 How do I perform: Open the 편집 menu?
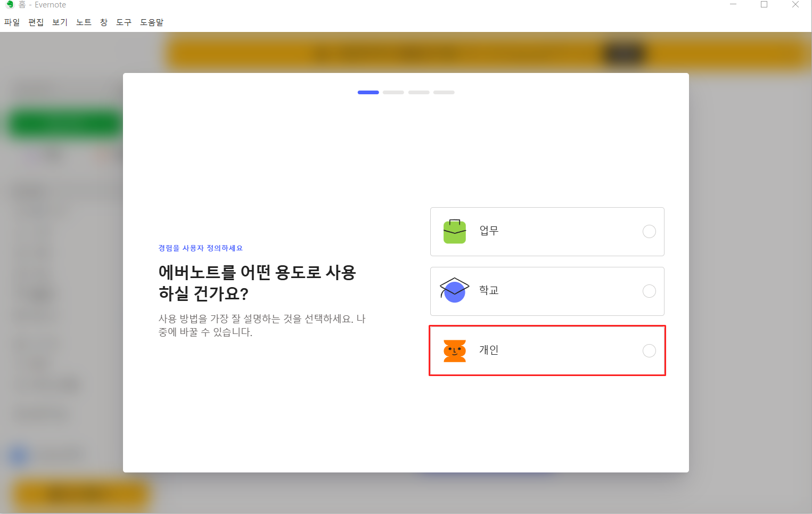pyautogui.click(x=36, y=22)
